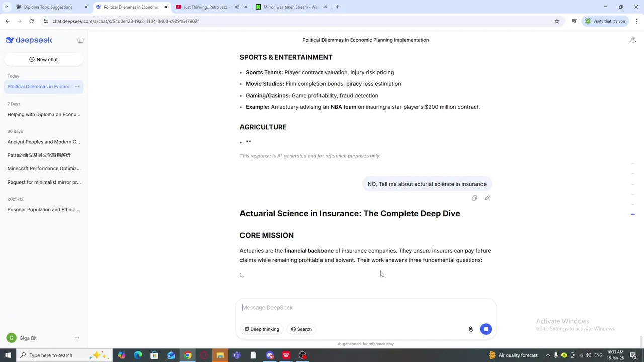Open options for Political Dilemmas chat
Viewport: 644px width, 362px height.
click(77, 87)
